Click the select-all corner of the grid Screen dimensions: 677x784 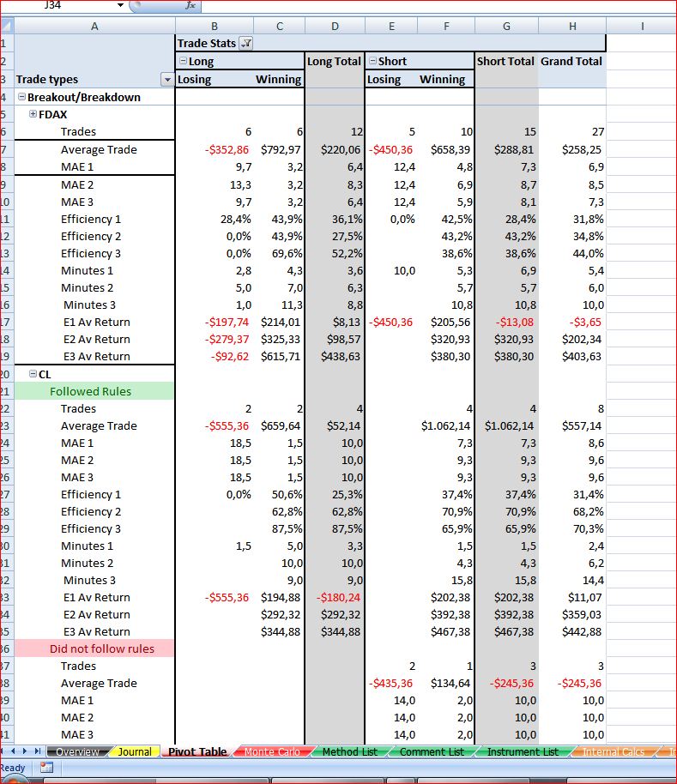(7, 26)
